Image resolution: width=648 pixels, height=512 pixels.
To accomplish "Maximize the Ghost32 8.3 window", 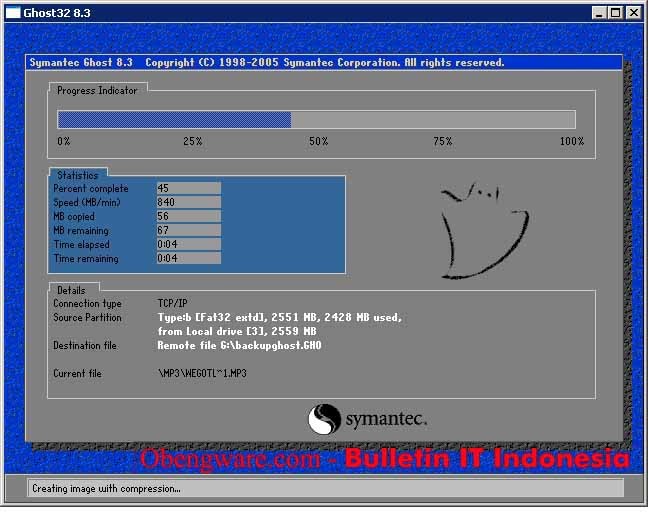I will coord(615,13).
